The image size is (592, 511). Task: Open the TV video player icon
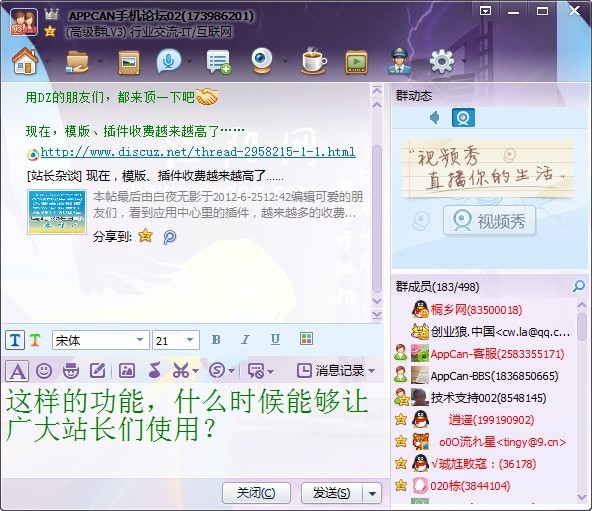click(356, 62)
